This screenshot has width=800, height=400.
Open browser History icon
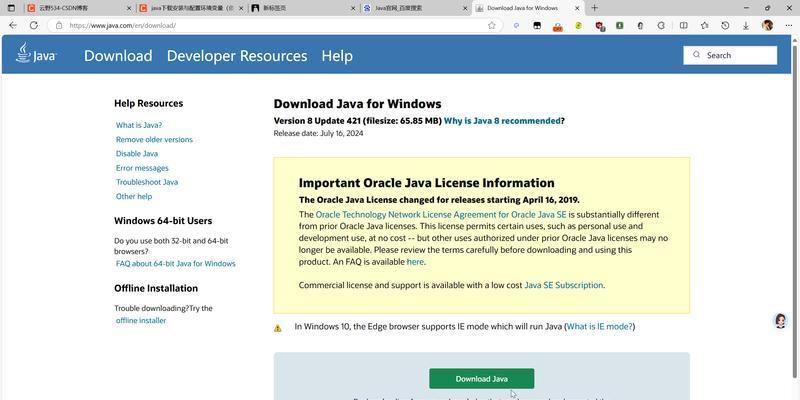pyautogui.click(x=725, y=25)
